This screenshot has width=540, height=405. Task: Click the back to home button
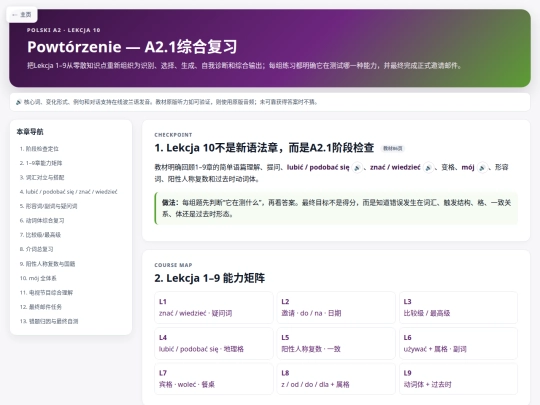click(22, 14)
